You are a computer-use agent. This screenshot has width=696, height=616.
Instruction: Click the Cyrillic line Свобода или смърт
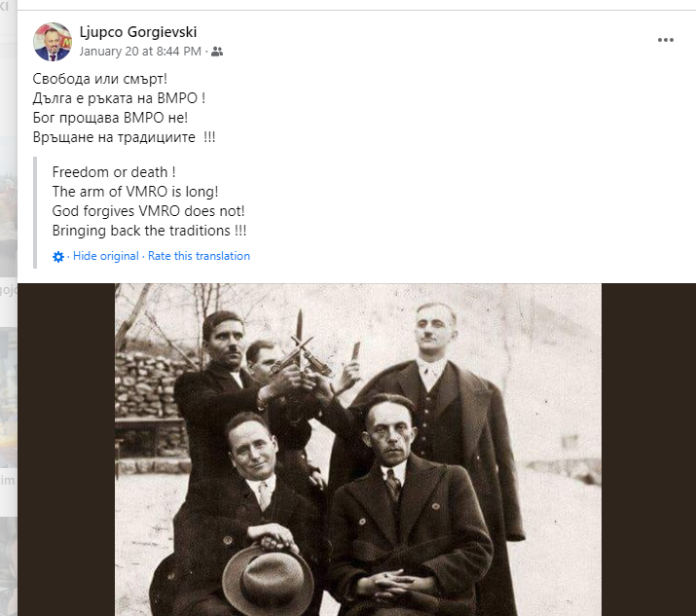coord(100,79)
